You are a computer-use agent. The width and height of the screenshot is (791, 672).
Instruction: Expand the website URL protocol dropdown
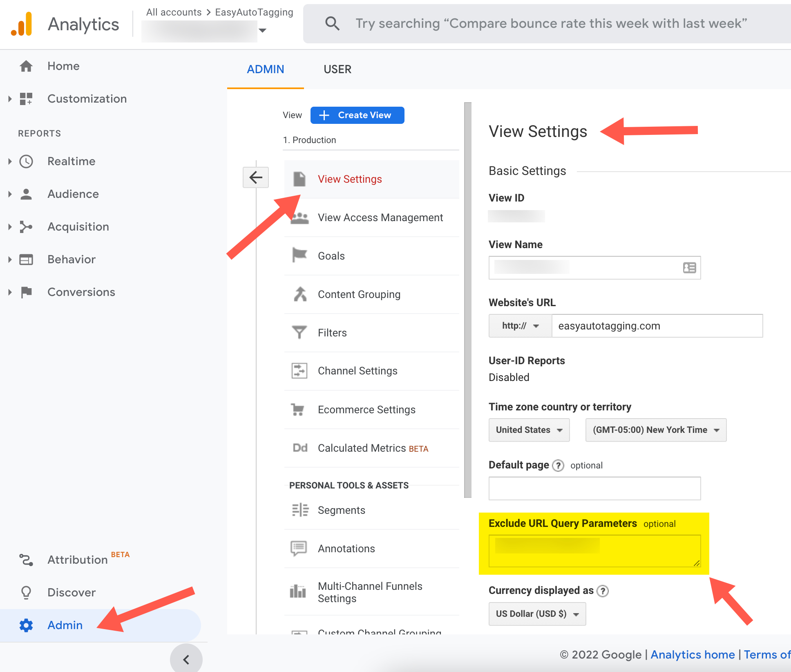pos(519,325)
